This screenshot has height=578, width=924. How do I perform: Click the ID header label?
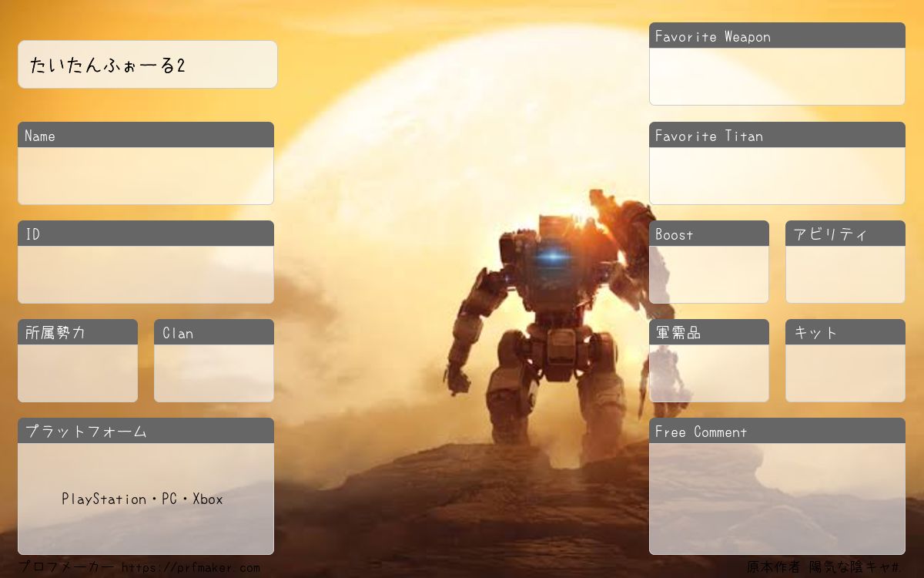(32, 234)
